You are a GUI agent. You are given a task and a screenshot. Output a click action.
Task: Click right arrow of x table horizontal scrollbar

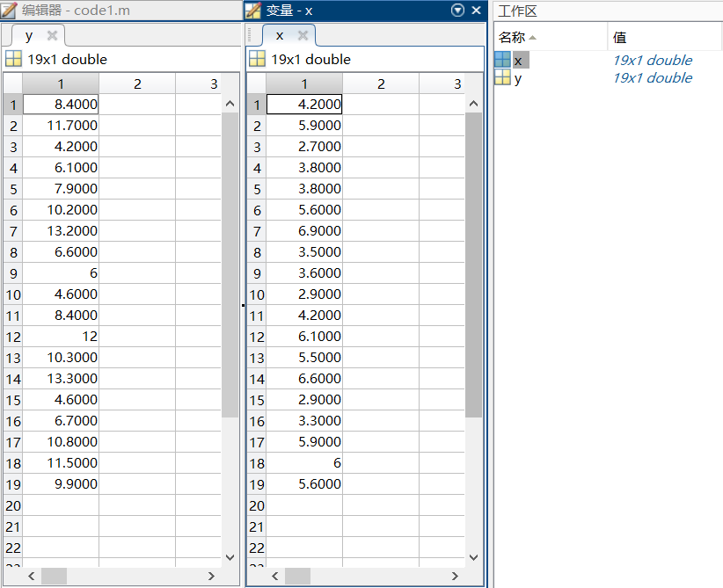[455, 576]
